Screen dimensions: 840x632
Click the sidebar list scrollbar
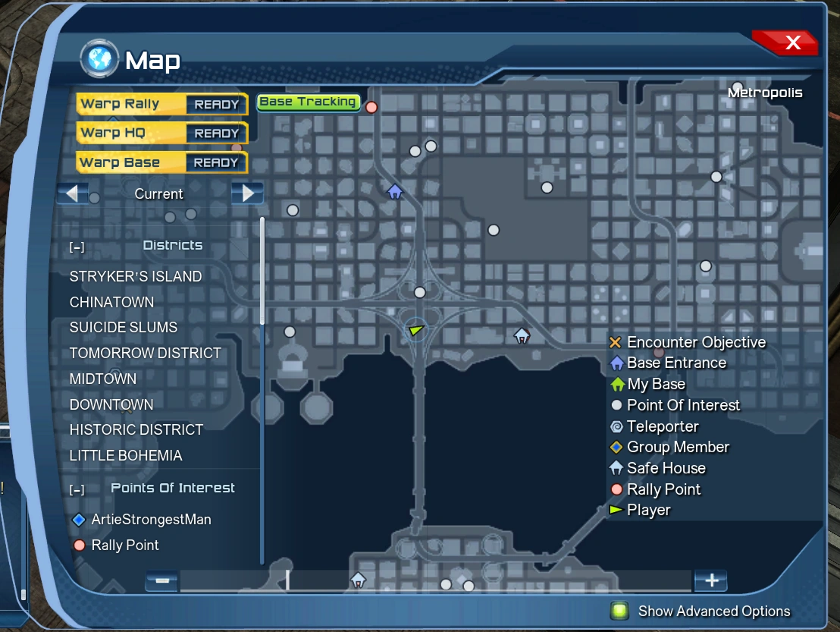point(262,271)
